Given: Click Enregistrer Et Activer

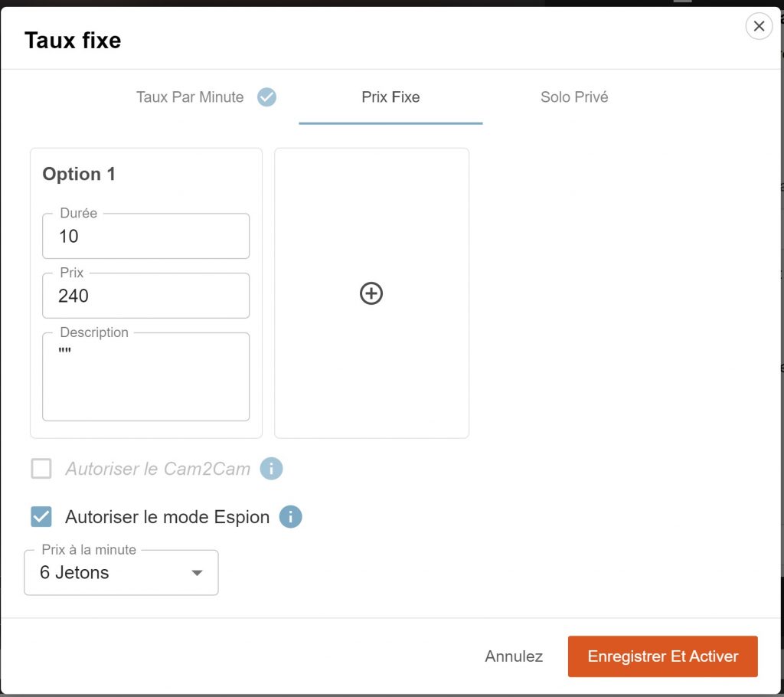Looking at the screenshot, I should pos(662,656).
